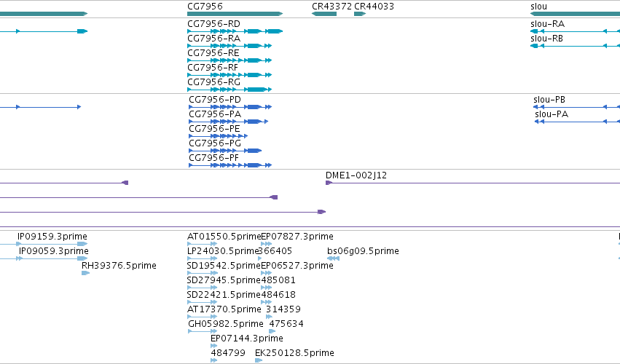The width and height of the screenshot is (620, 364).
Task: Click the CG7956-PE protein glyph
Action: tap(219, 136)
